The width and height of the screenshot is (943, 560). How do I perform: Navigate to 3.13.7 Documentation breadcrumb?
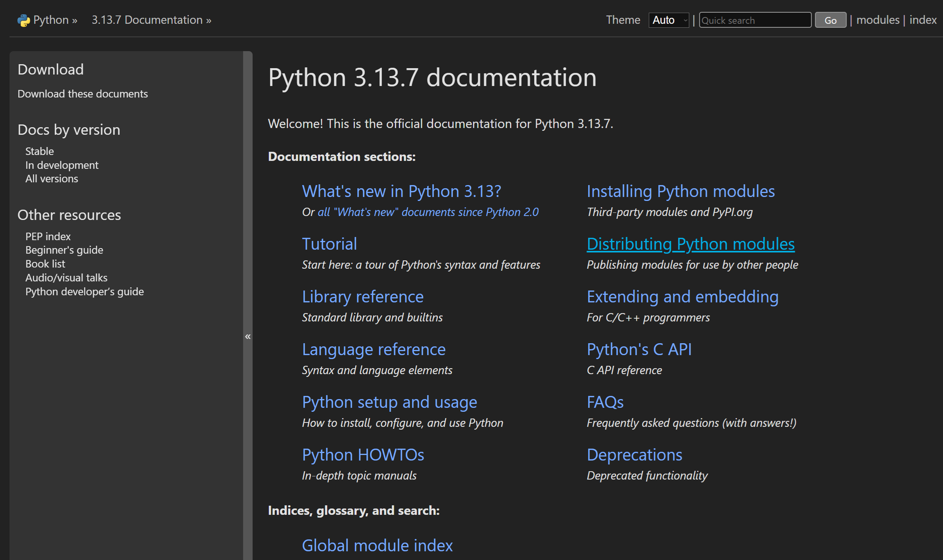[147, 19]
